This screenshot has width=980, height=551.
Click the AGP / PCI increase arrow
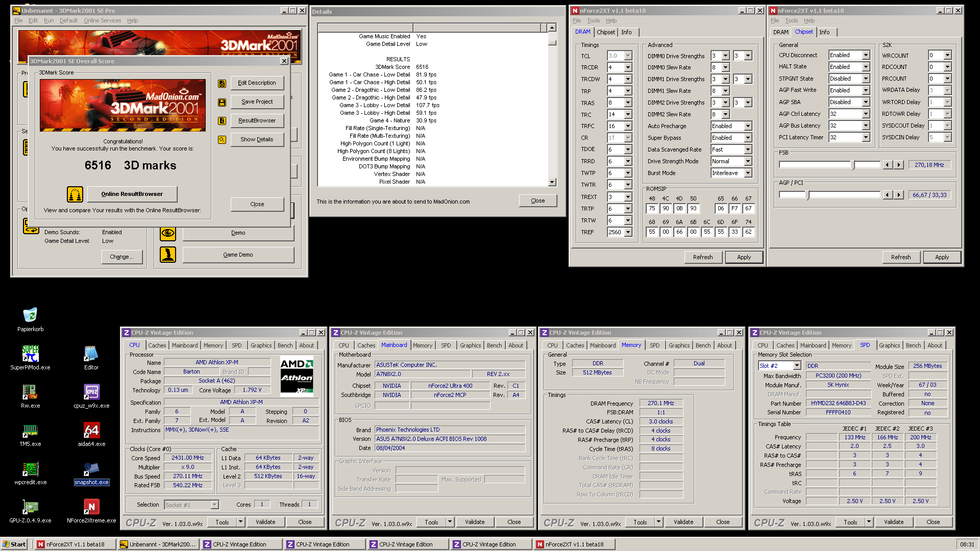coord(899,195)
